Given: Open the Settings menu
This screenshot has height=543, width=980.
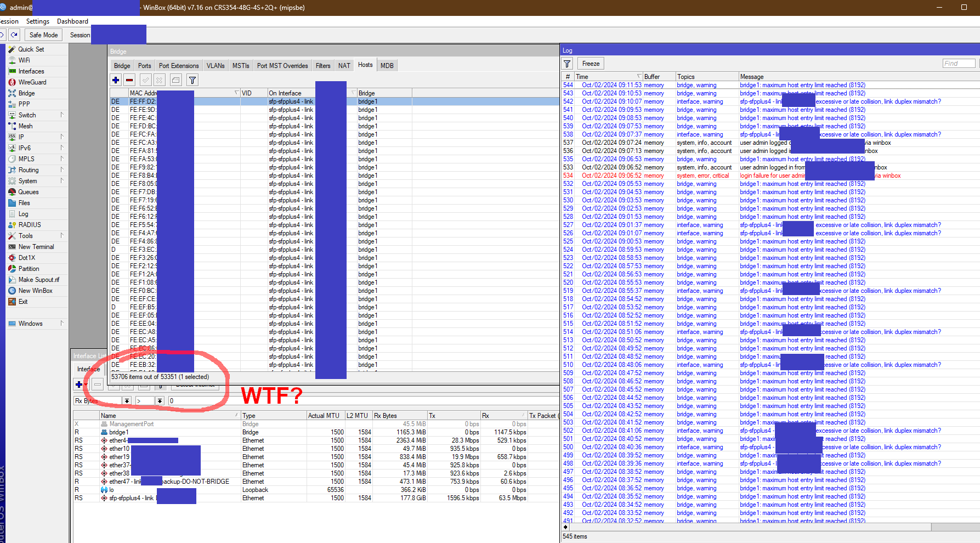Looking at the screenshot, I should coord(38,21).
